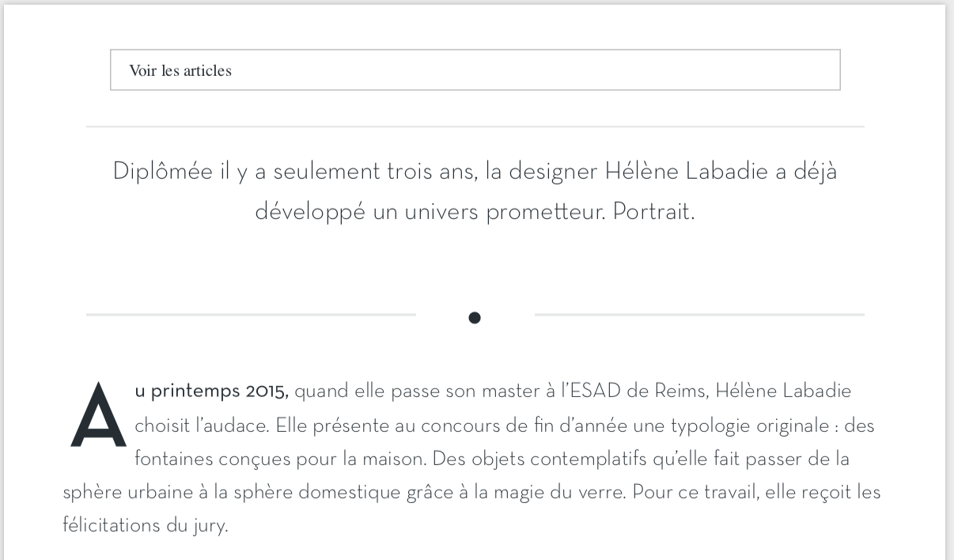Click the large drop cap letter A
Image resolution: width=954 pixels, height=560 pixels.
(x=99, y=414)
